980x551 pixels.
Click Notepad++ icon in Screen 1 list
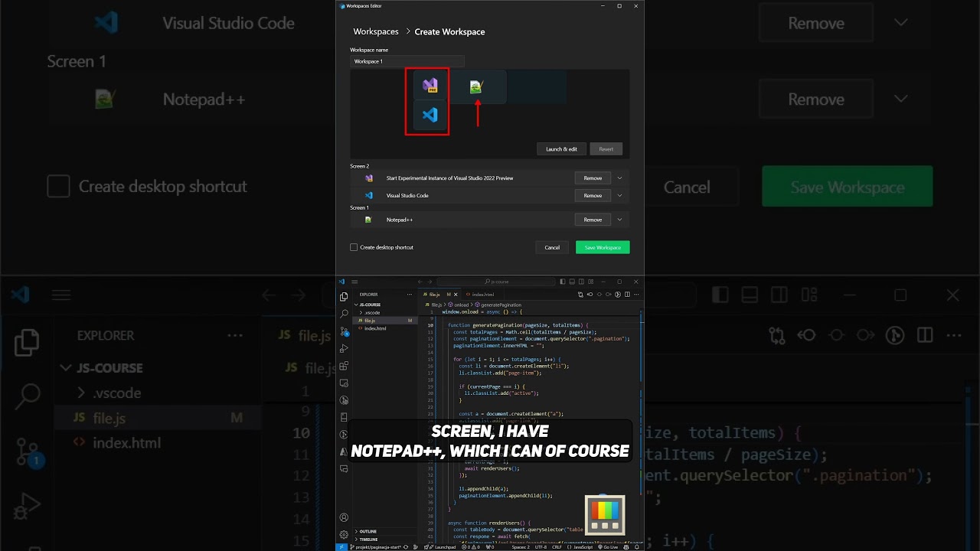point(368,220)
